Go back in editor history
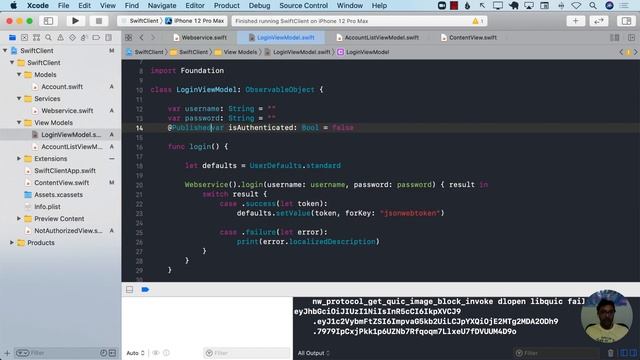The height and width of the screenshot is (360, 640). pyautogui.click(x=142, y=38)
